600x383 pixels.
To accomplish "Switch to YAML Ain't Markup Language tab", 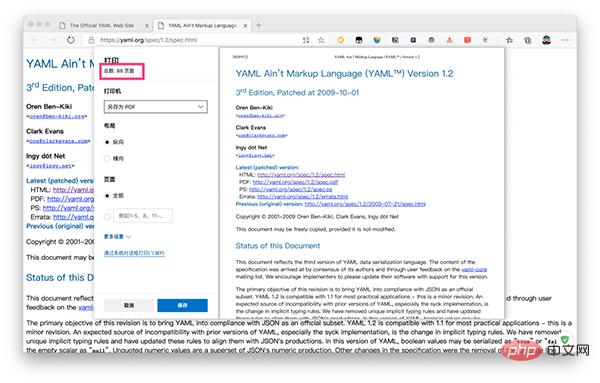I will pos(202,26).
